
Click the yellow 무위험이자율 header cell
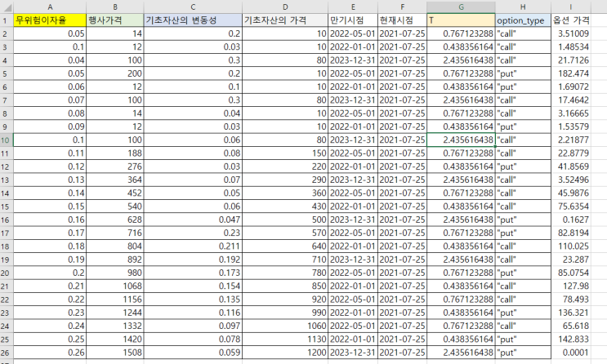(x=50, y=20)
